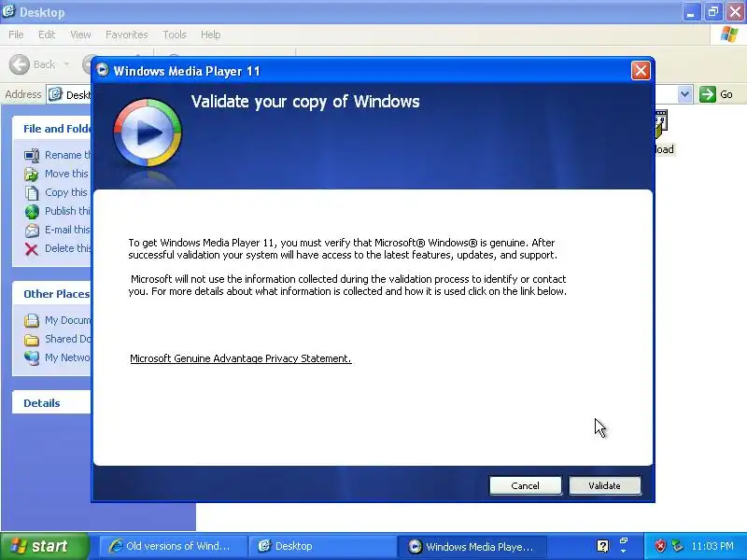Click the E-mail this file envelope icon

pos(32,231)
